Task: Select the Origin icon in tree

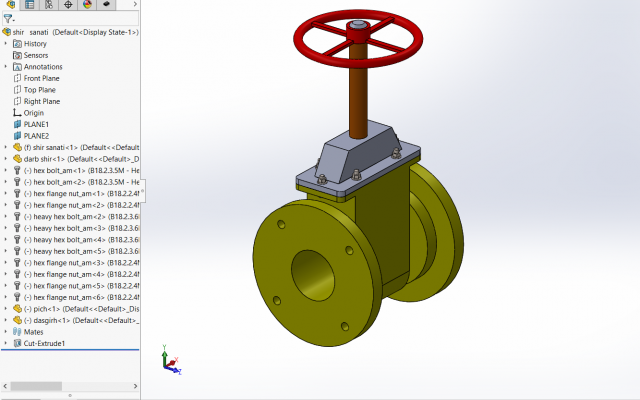Action: tap(16, 113)
